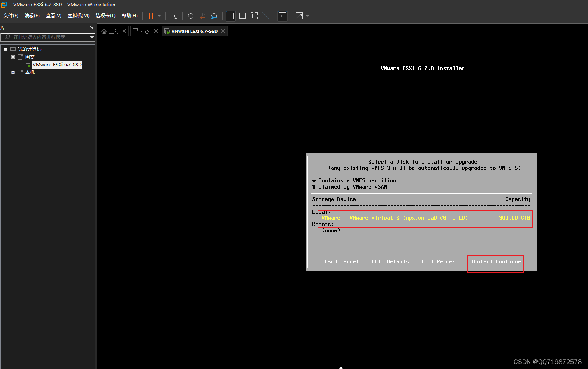The image size is (588, 369).
Task: Toggle the library sidebar view icon
Action: click(231, 16)
